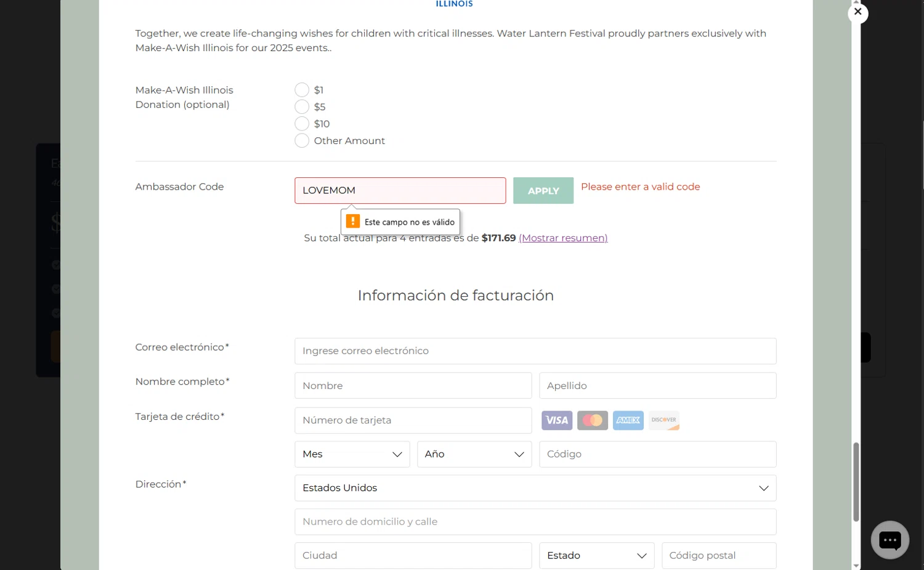Select the $1 donation option
The height and width of the screenshot is (570, 924).
tap(302, 90)
